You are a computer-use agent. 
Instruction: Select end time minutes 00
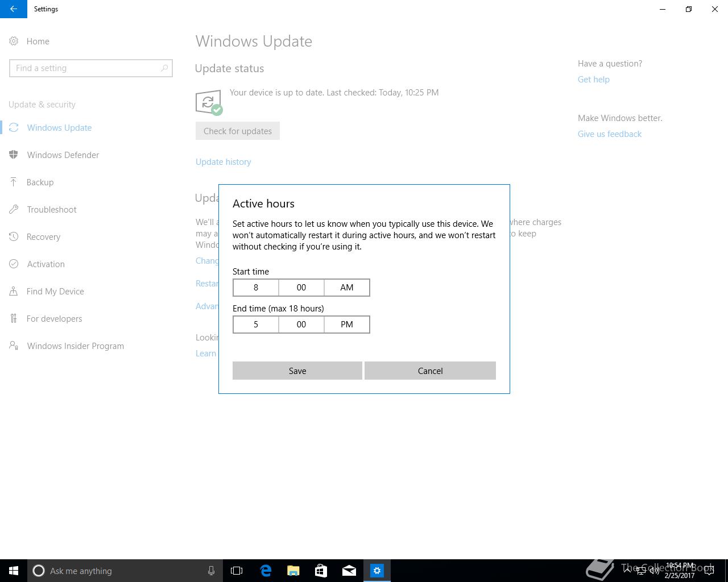click(x=301, y=325)
